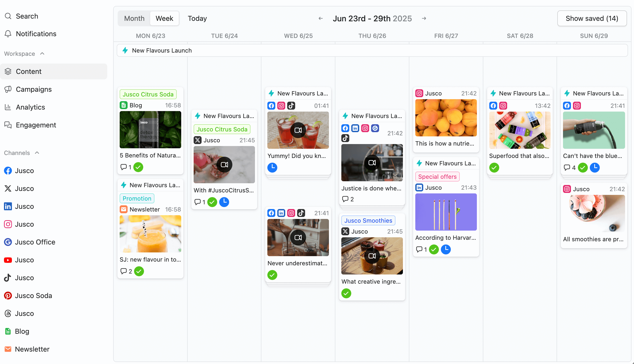The height and width of the screenshot is (364, 634).
Task: Open comments on the '5 Benefits of Natura...' blog post
Action: click(124, 167)
